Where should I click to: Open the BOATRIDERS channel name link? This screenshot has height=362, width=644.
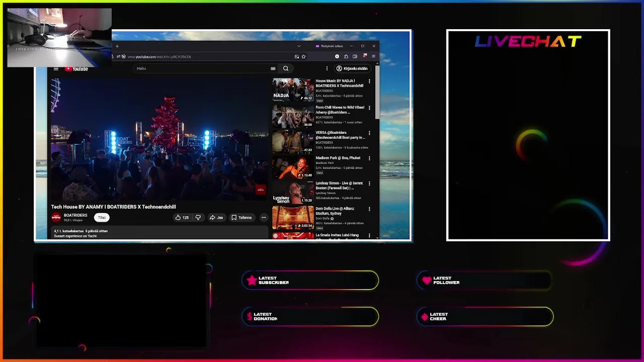(x=75, y=215)
